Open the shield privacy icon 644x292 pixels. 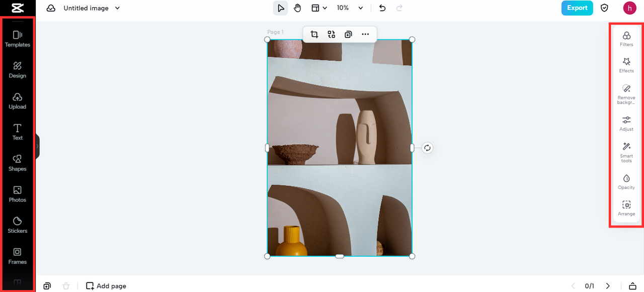coord(605,8)
